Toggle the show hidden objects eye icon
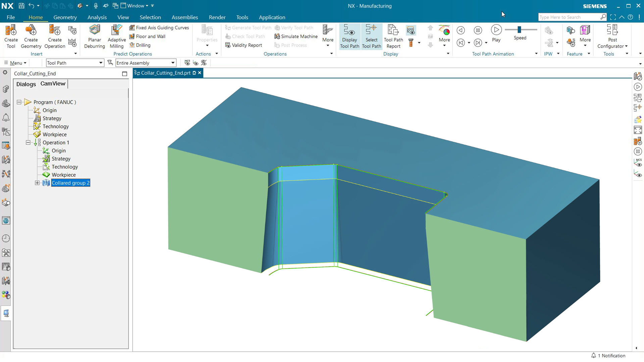This screenshot has width=644, height=362. point(196,63)
